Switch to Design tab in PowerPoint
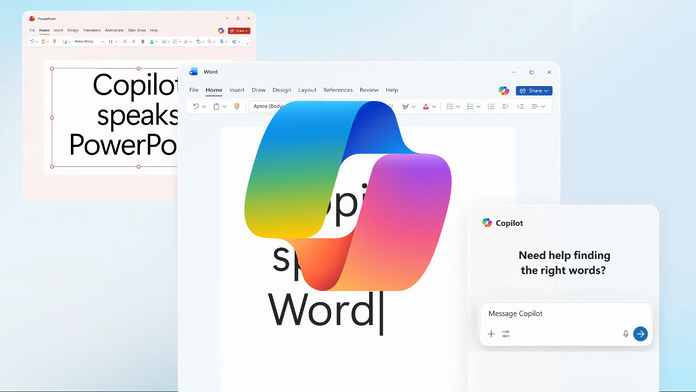Screen dimensions: 696x392 point(73,30)
